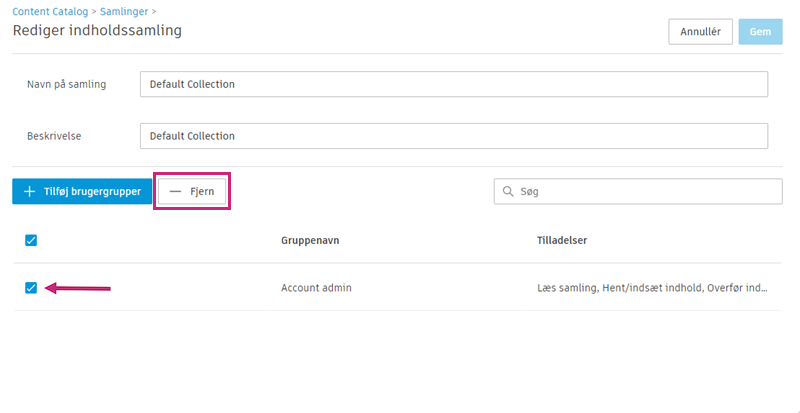Click into the Beskrivelse text field
This screenshot has height=413, width=800.
[x=454, y=136]
